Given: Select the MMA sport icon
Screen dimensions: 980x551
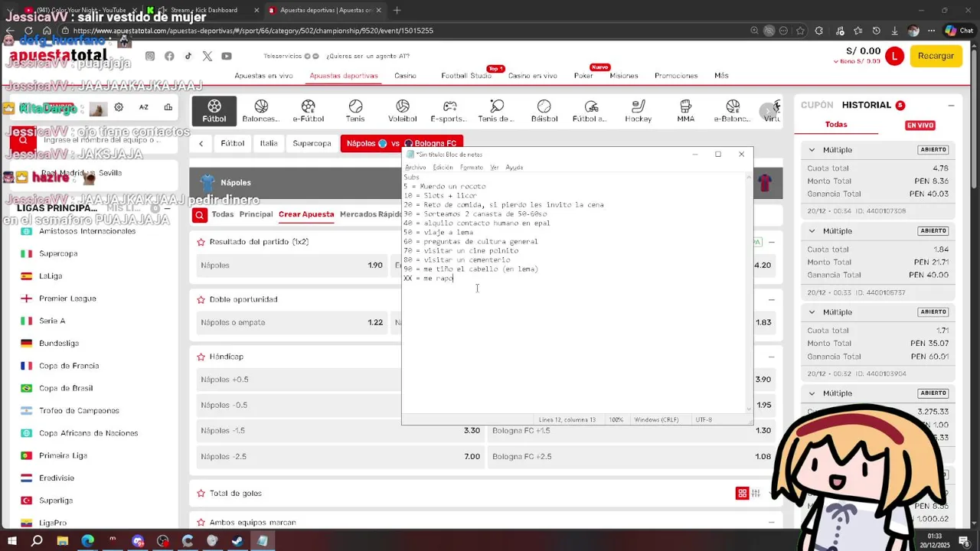Looking at the screenshot, I should click(686, 111).
